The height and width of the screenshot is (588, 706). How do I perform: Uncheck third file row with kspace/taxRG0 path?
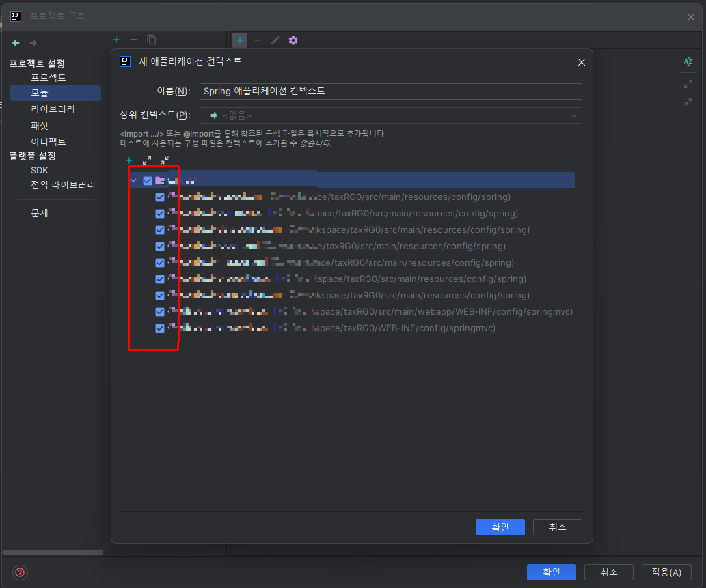point(160,230)
